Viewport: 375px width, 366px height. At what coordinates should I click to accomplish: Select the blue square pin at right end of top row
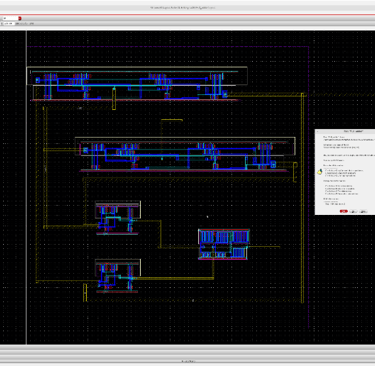pyautogui.click(x=225, y=94)
